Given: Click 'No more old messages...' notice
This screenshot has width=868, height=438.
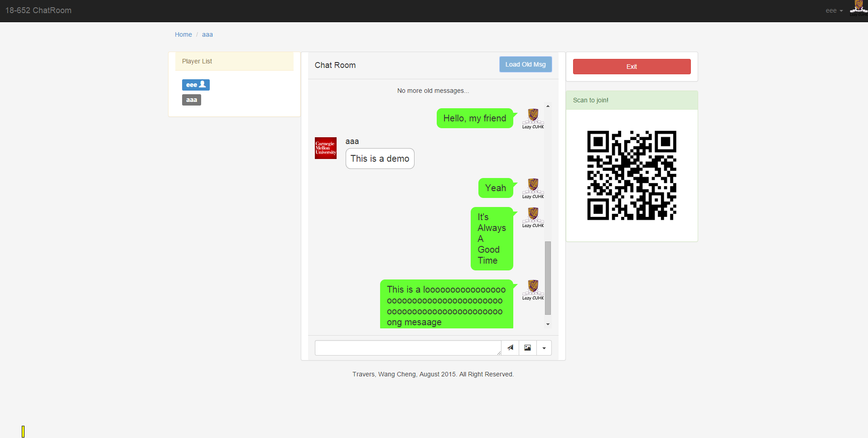Looking at the screenshot, I should 433,91.
